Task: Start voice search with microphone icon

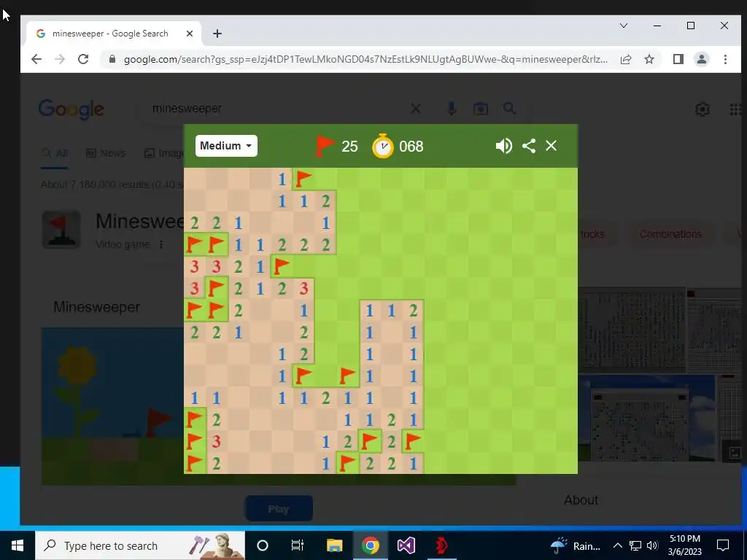Action: [452, 109]
